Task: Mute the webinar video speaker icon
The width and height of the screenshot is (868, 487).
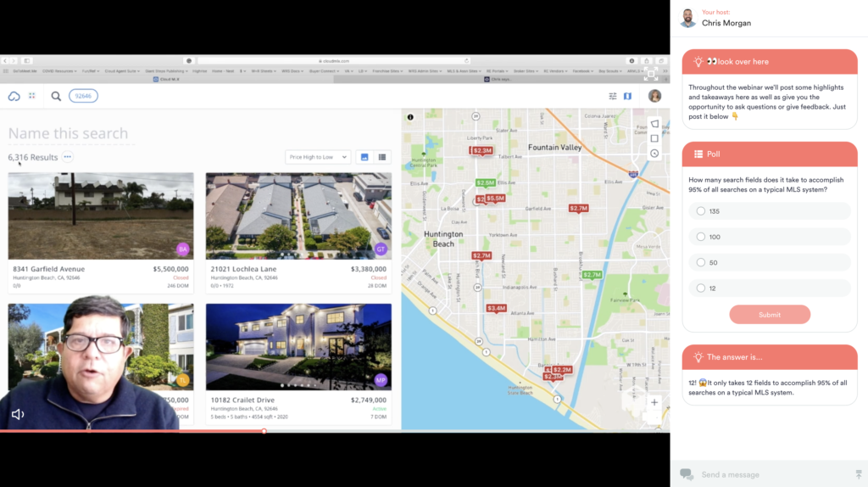Action: click(17, 415)
